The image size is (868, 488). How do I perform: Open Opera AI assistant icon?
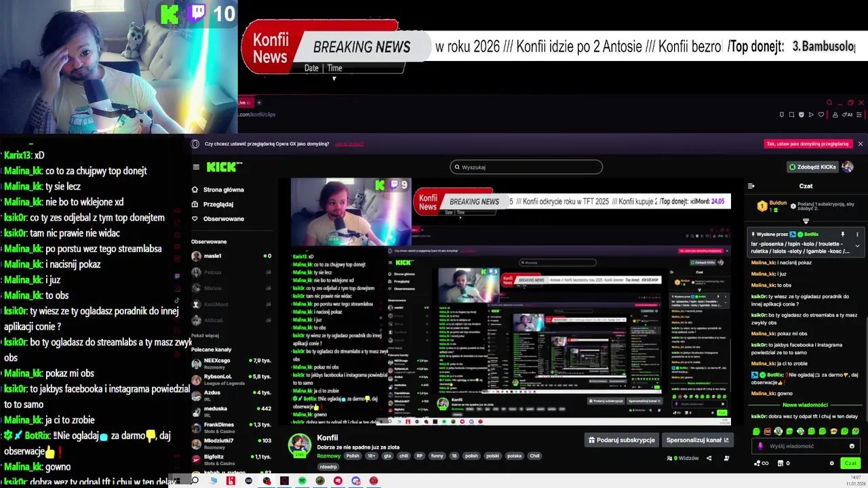click(x=848, y=115)
